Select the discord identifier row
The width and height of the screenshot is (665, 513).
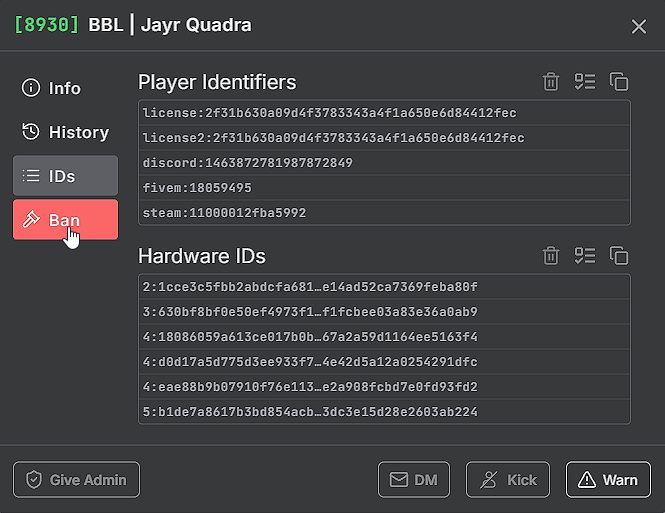point(384,163)
